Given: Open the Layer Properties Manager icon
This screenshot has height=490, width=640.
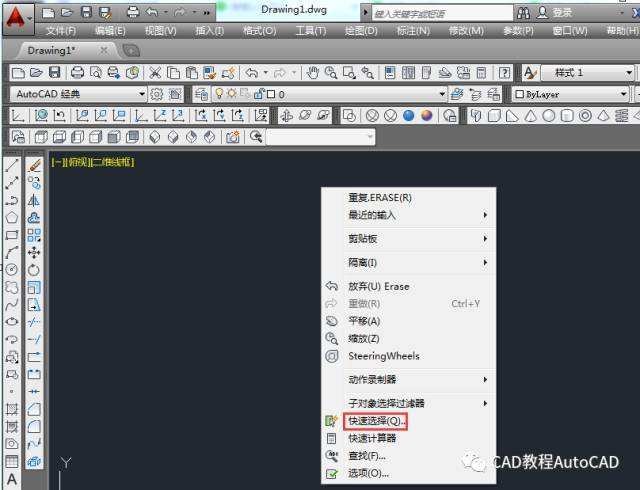Looking at the screenshot, I should click(201, 94).
